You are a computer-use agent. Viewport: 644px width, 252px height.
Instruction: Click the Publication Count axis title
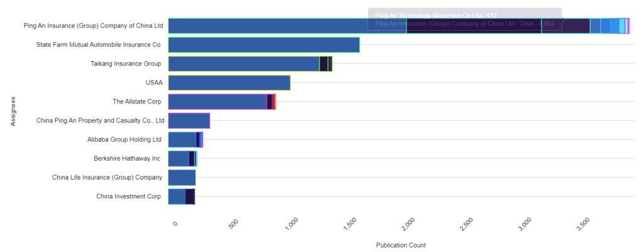pos(400,244)
